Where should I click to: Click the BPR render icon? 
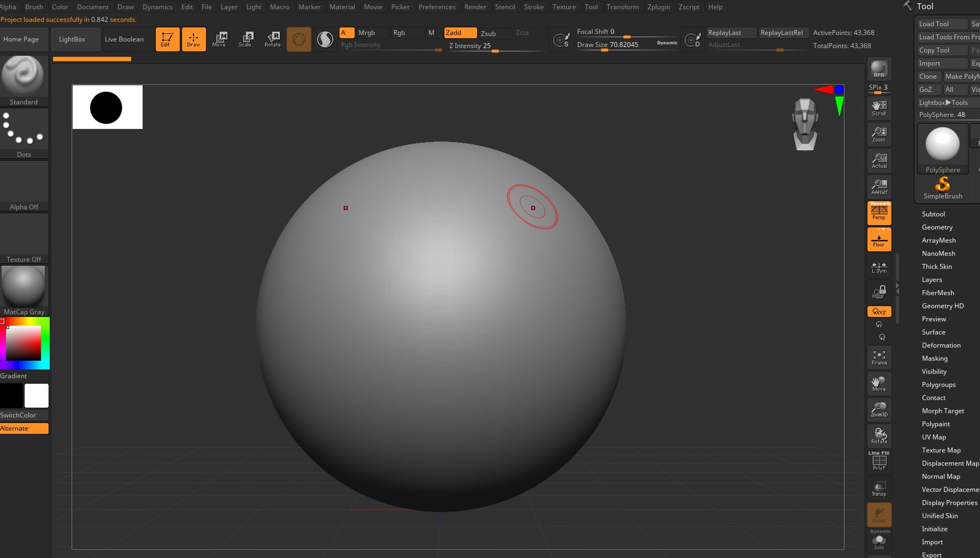[x=878, y=68]
